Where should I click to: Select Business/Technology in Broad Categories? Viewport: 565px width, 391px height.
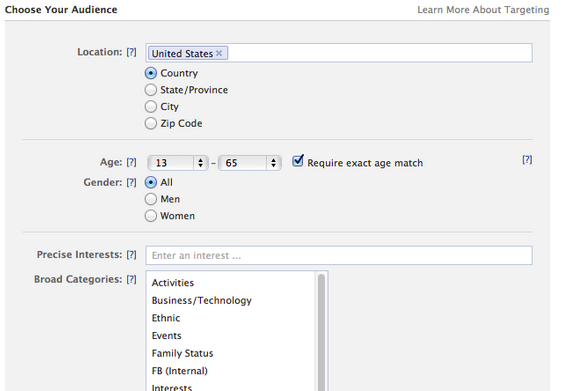(x=201, y=300)
